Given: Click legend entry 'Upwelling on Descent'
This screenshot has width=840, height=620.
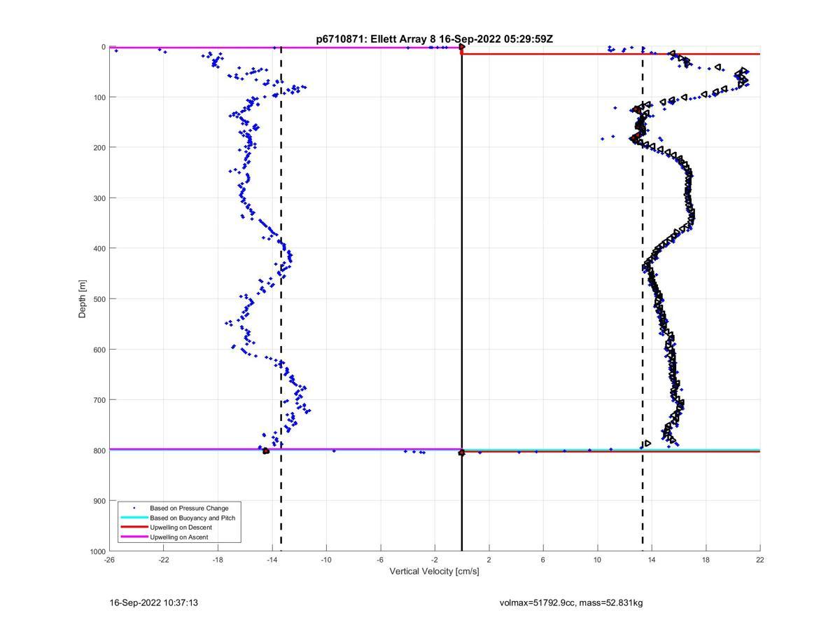Looking at the screenshot, I should click(181, 527).
